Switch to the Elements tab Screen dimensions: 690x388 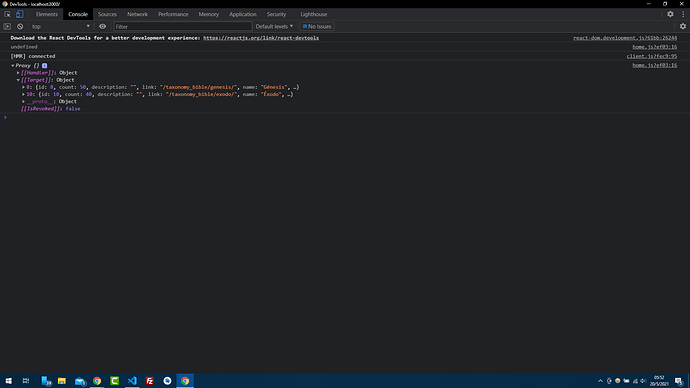coord(47,14)
